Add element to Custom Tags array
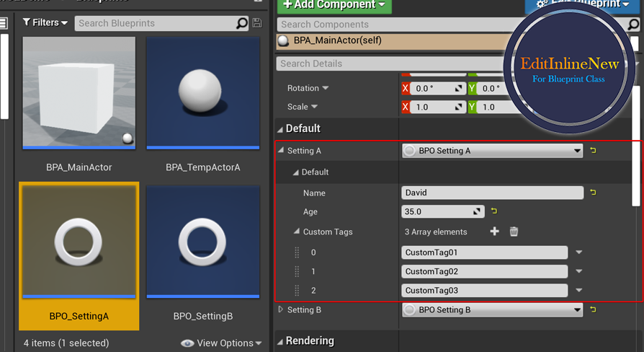 pos(494,232)
